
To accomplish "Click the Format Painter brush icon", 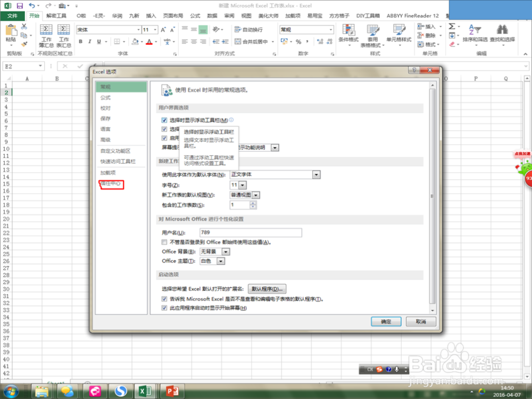I will click(24, 44).
